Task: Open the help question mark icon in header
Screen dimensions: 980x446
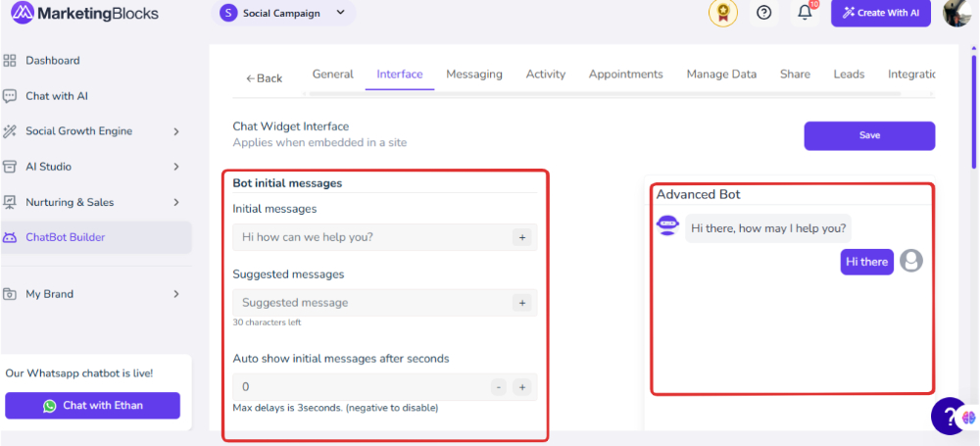Action: click(763, 13)
